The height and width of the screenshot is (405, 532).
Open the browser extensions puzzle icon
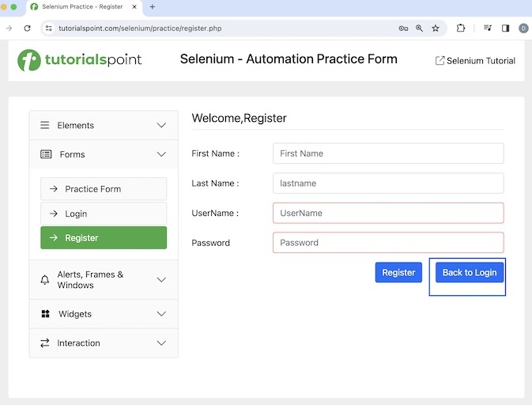(x=461, y=28)
